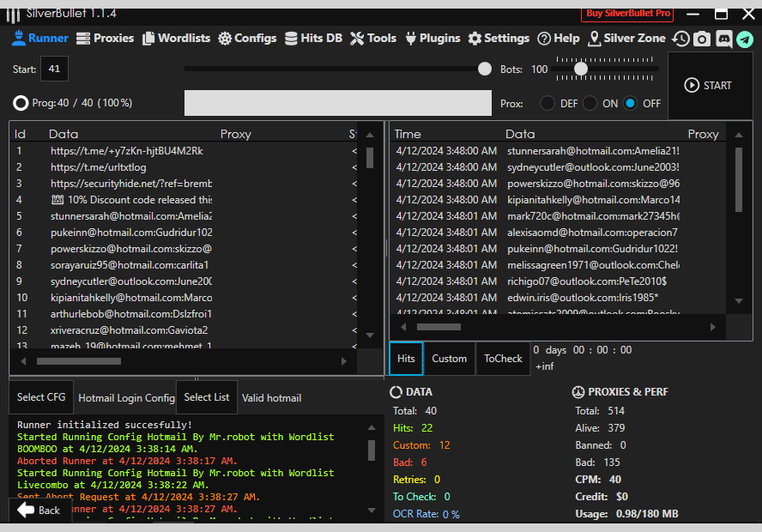Select the DEF proxy radio button

547,103
